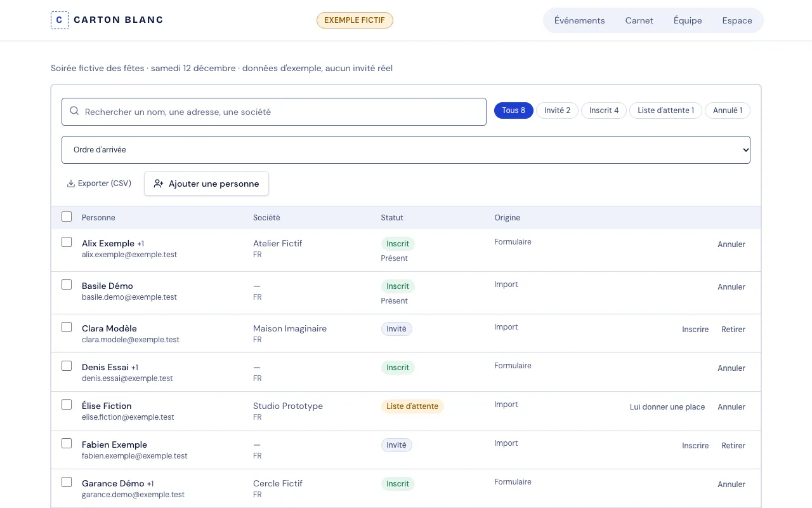Viewport: 812px width, 508px height.
Task: Toggle the select-all checkbox in the table header
Action: coord(67,217)
